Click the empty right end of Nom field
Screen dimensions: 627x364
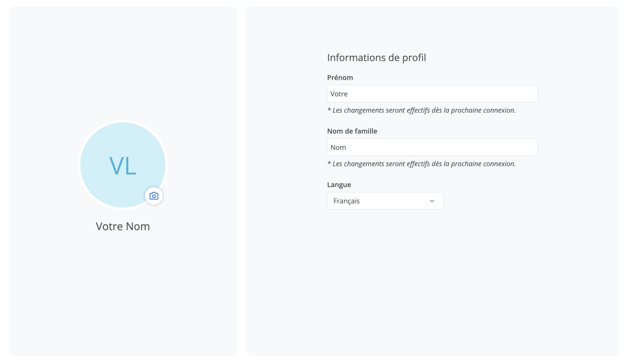pyautogui.click(x=523, y=147)
